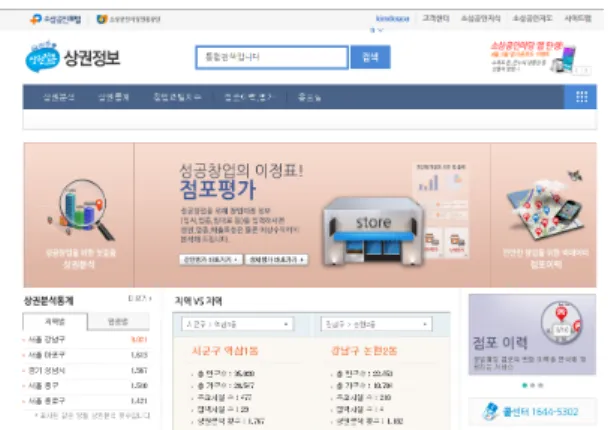Click the 점포평가 banner headline

coord(218,190)
